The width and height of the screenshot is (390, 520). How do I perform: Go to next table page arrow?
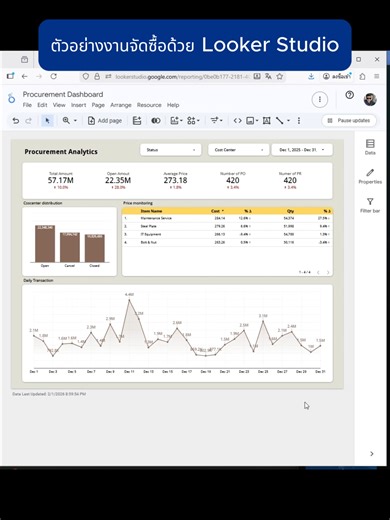(x=328, y=272)
